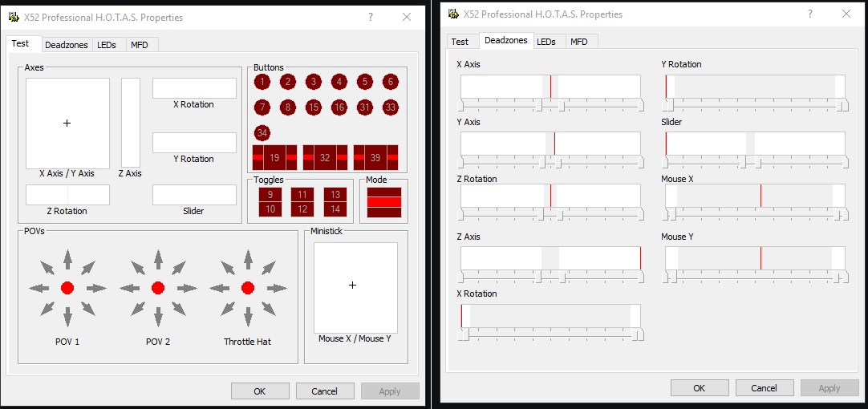Click button indicator 33 in Buttons group

pos(391,107)
